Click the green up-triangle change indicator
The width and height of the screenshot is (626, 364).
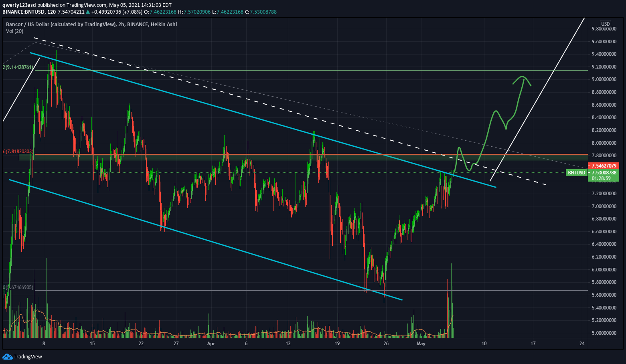88,12
